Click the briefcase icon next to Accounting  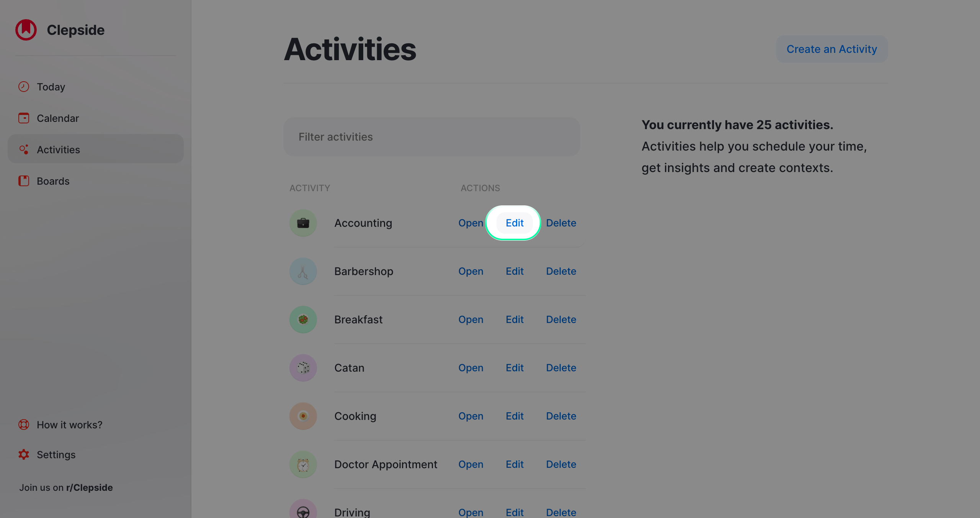[303, 223]
